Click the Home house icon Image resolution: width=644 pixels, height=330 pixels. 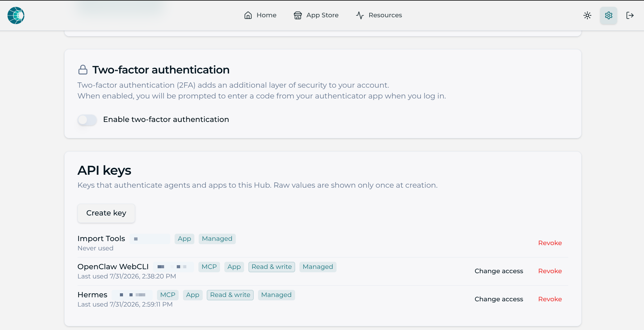coord(248,15)
